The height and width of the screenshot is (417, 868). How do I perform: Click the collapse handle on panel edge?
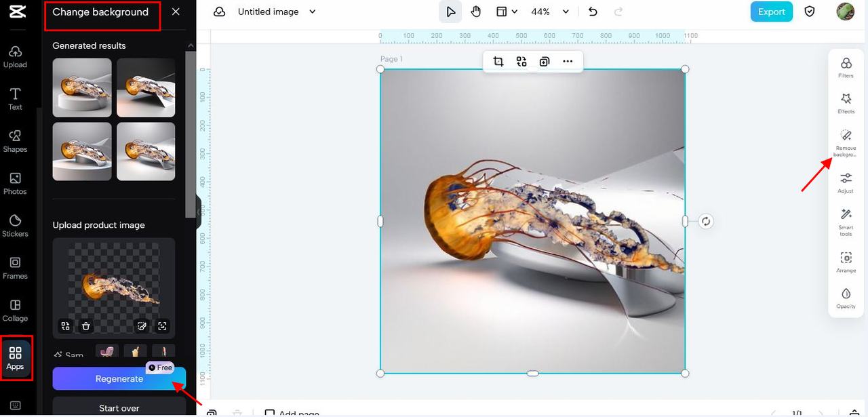pyautogui.click(x=199, y=212)
